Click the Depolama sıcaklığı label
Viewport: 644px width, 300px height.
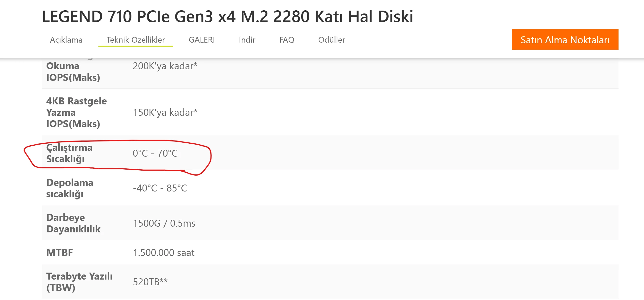coord(69,188)
